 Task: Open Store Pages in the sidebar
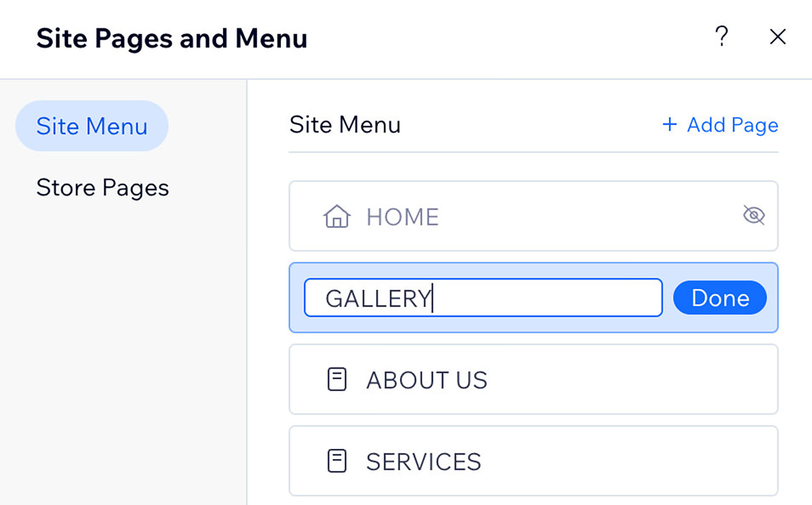point(103,188)
